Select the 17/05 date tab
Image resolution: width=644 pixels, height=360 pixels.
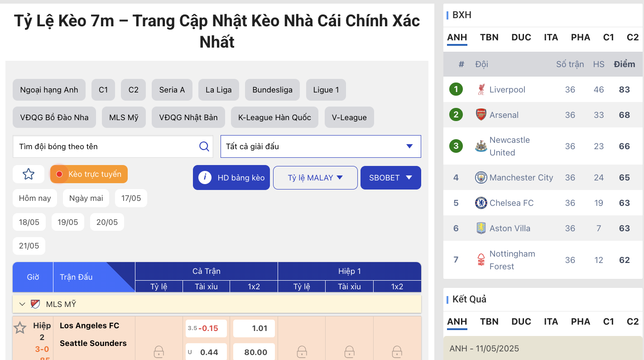[x=131, y=198]
